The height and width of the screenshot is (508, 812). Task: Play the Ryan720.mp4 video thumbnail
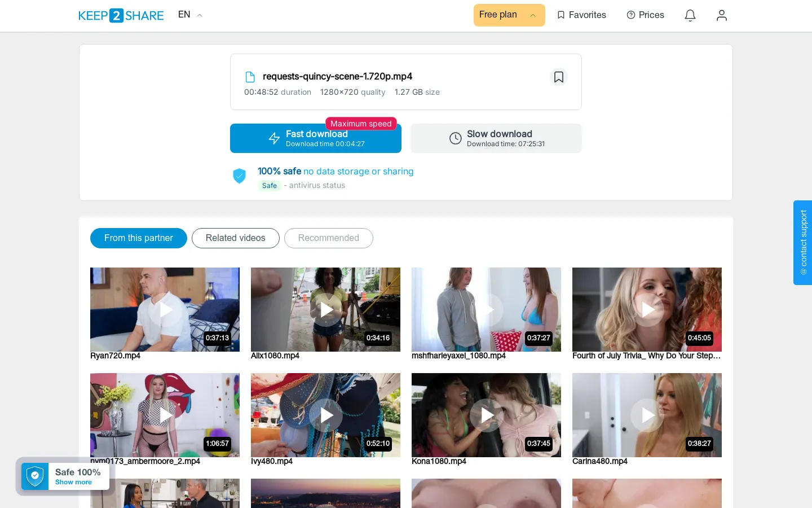[165, 309]
